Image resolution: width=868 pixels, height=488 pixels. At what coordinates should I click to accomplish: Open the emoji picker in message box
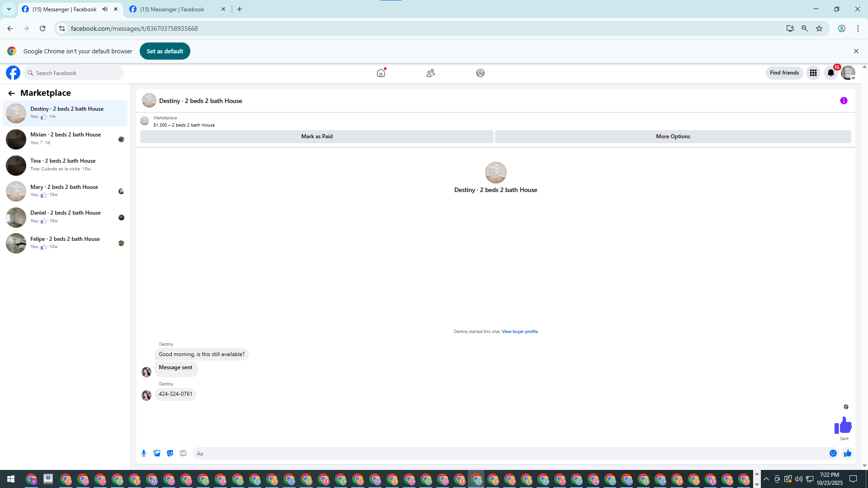tap(833, 453)
